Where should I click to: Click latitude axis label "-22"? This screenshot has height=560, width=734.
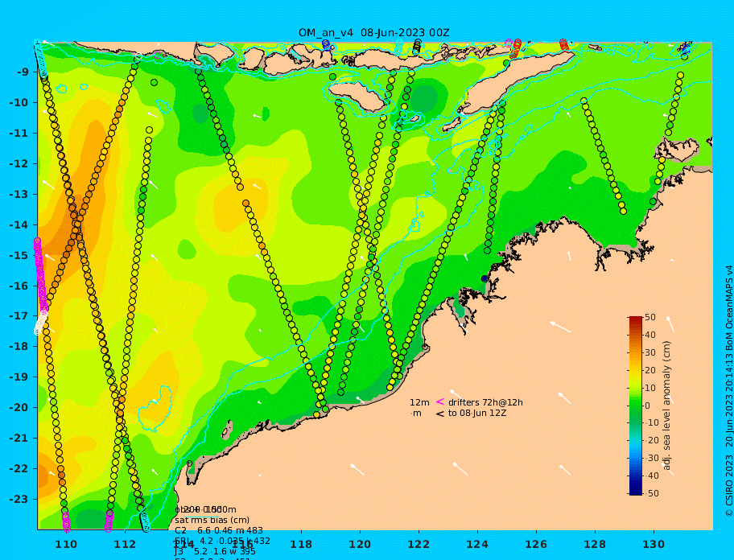tap(19, 468)
